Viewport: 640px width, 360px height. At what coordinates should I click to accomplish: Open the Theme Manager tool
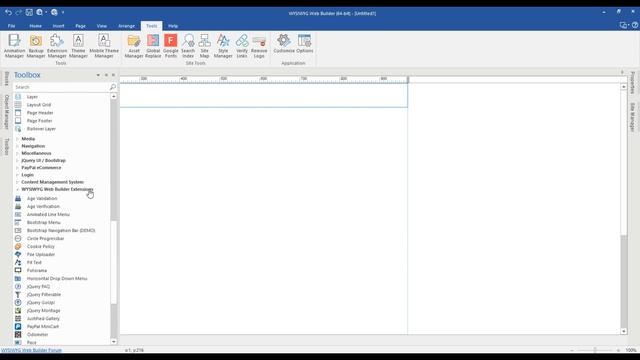[x=78, y=46]
